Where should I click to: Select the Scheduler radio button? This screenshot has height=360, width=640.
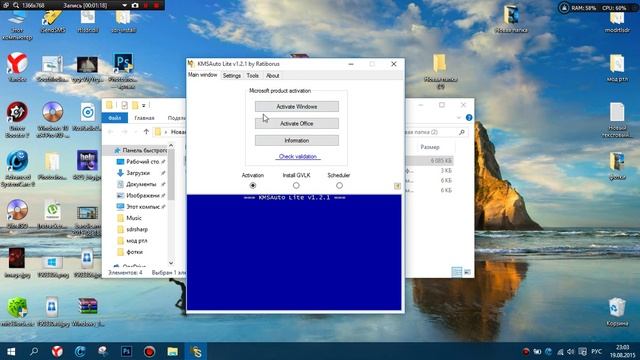(x=339, y=185)
